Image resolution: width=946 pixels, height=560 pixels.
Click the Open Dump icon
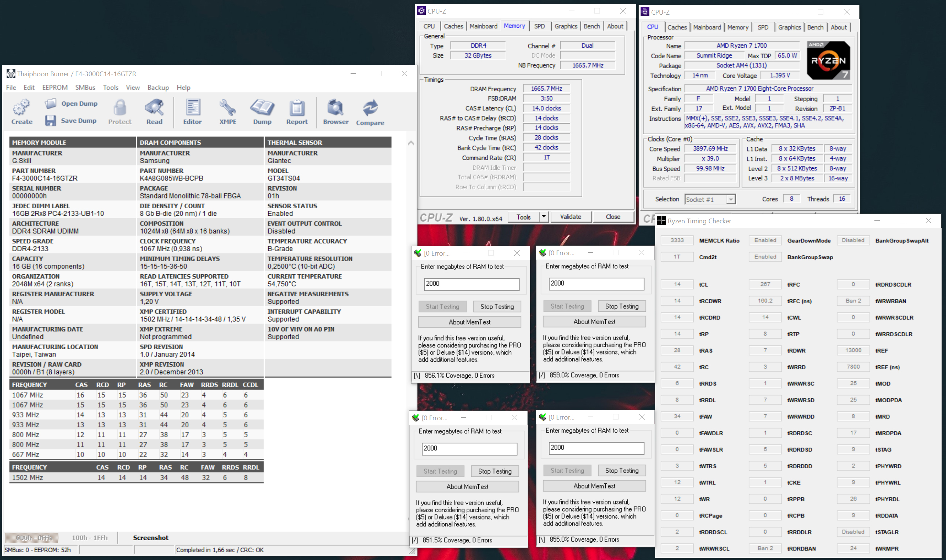[x=50, y=103]
